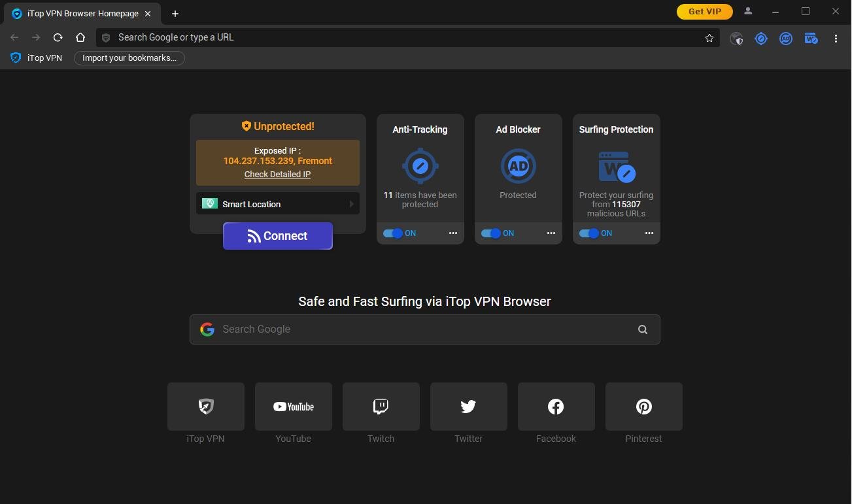Click the Search Google input field
This screenshot has height=504, width=852.
click(425, 329)
